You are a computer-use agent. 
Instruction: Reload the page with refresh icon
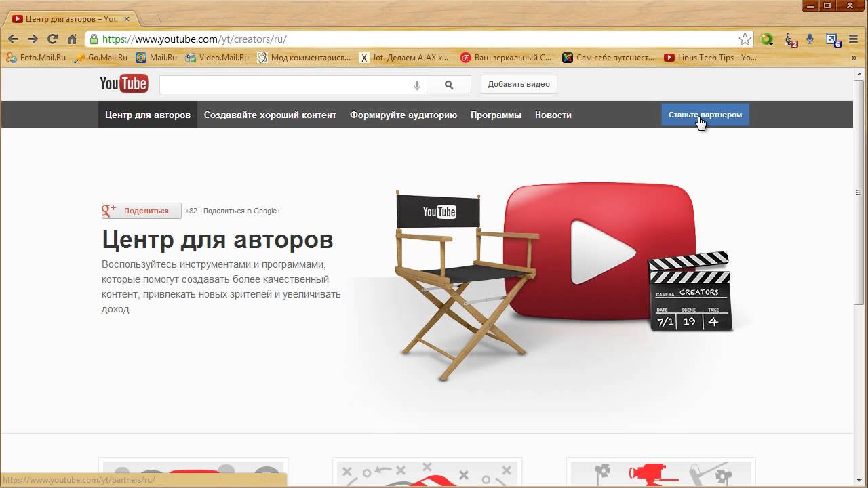point(52,39)
